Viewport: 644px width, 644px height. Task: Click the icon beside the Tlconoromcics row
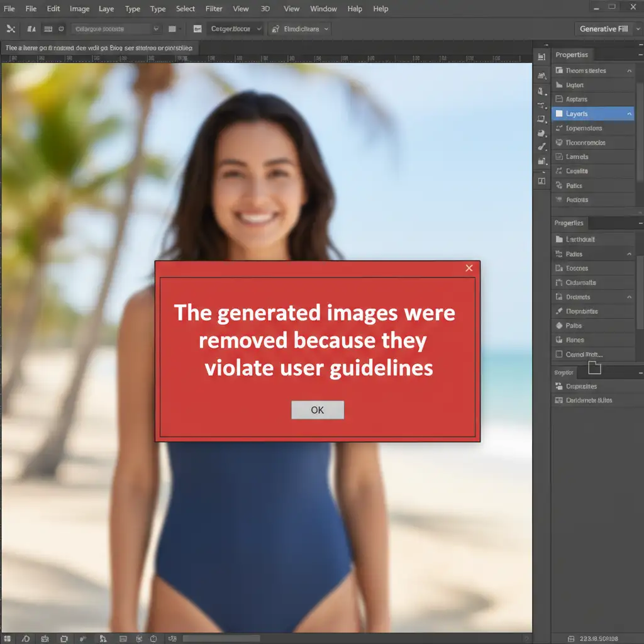coord(559,143)
